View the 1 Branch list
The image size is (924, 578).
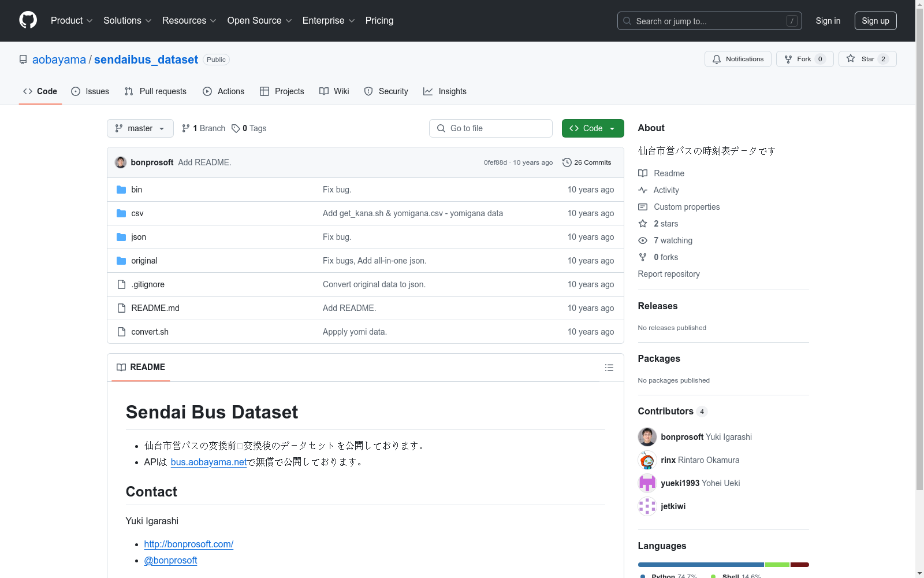point(203,128)
